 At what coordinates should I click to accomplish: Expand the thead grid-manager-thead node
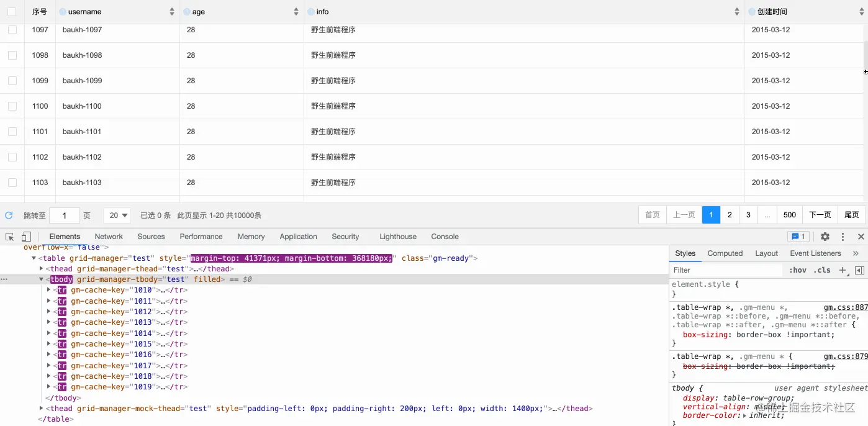click(42, 269)
